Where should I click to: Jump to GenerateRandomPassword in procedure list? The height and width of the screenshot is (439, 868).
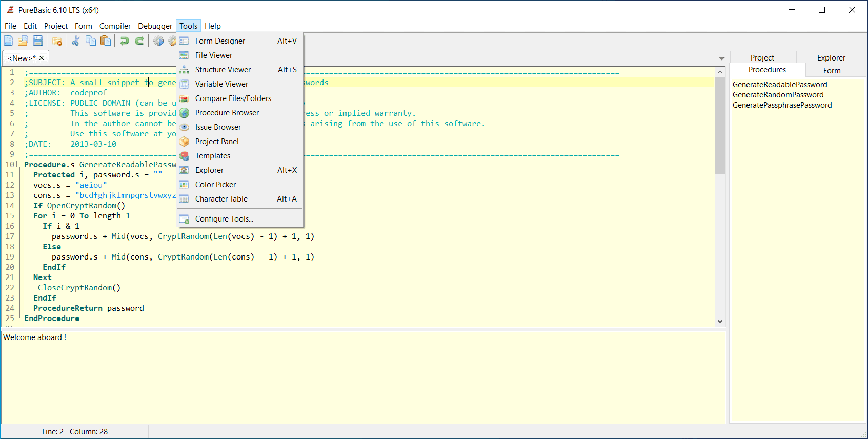pos(778,95)
